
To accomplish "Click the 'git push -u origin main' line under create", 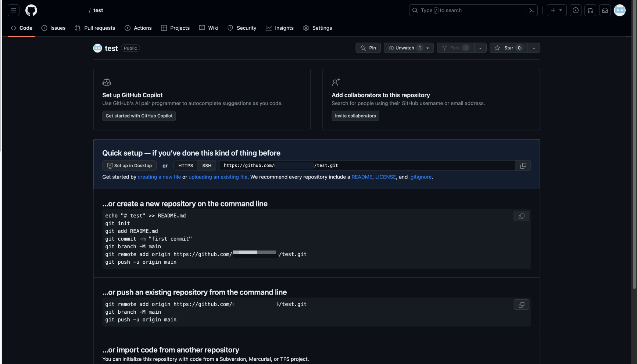I will pyautogui.click(x=141, y=262).
